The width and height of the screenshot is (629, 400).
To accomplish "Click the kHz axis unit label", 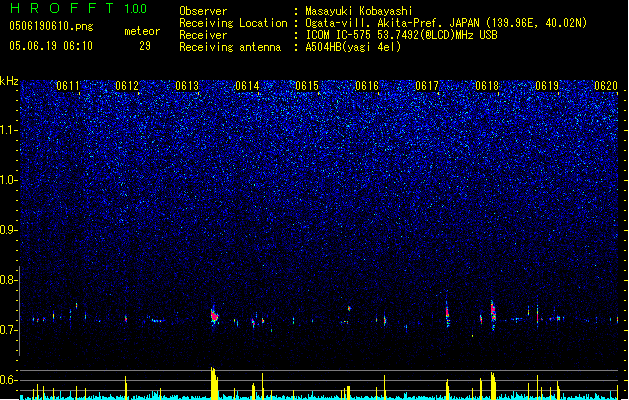I will pos(9,81).
